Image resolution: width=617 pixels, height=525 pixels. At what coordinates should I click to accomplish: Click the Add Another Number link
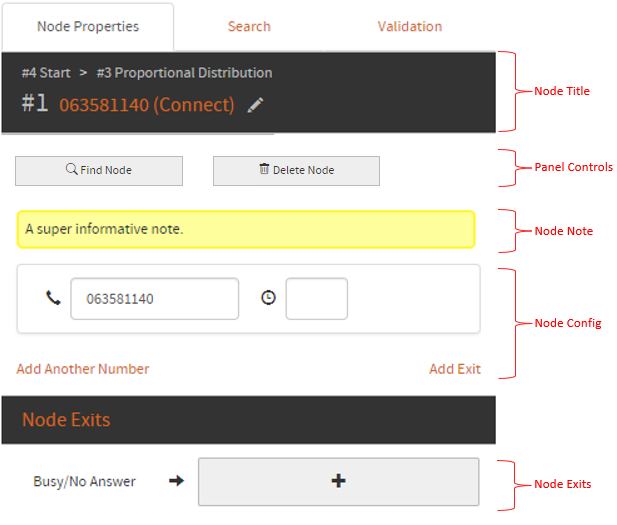click(83, 369)
